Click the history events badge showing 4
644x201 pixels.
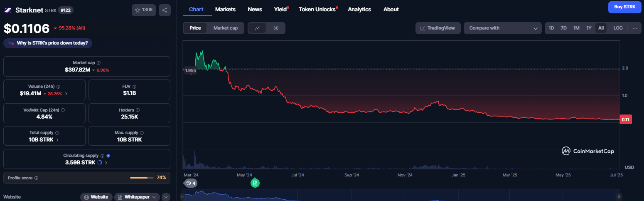pyautogui.click(x=191, y=183)
